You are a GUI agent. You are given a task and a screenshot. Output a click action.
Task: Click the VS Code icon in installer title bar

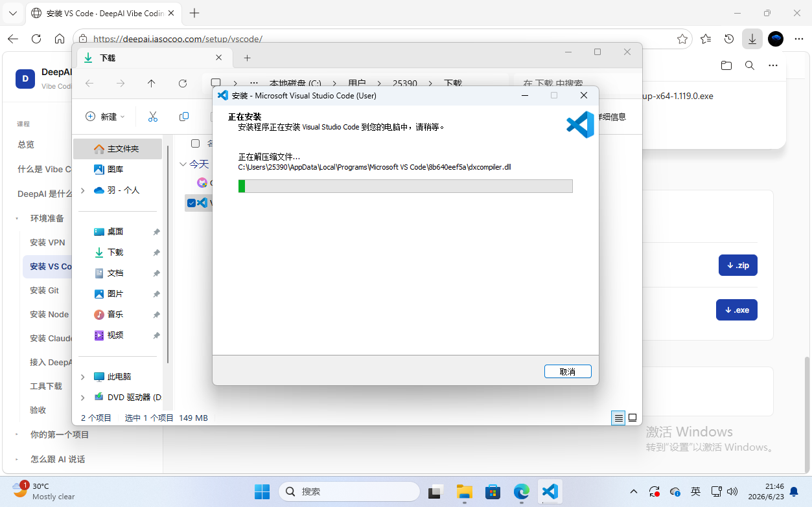click(223, 95)
